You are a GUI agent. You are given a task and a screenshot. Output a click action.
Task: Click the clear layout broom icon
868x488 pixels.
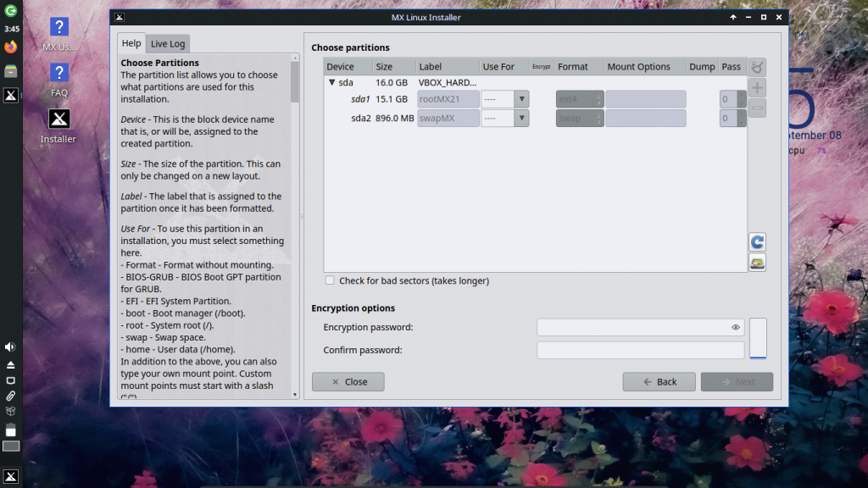757,68
